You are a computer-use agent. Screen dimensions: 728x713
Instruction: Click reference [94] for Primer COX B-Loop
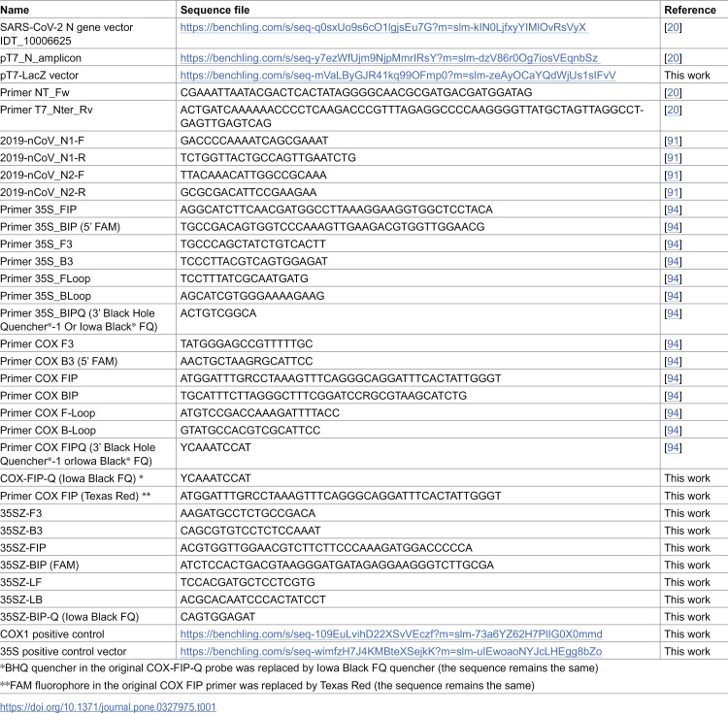(x=673, y=430)
